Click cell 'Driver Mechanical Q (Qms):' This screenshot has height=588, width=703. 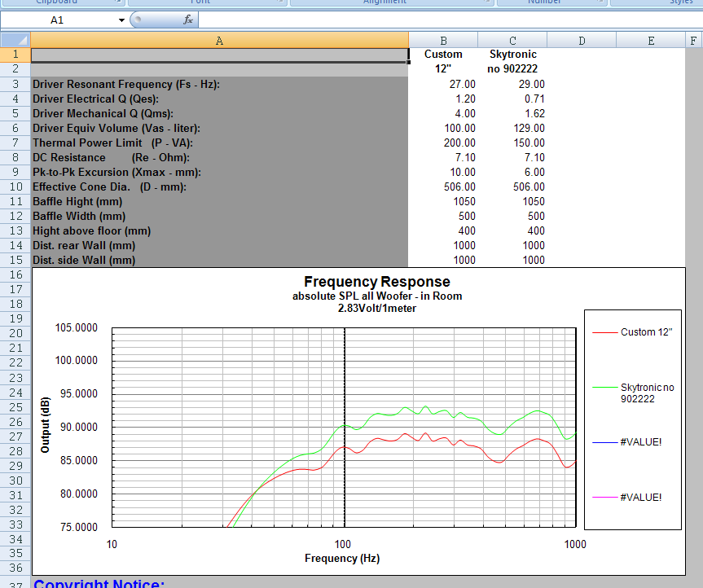tap(219, 113)
